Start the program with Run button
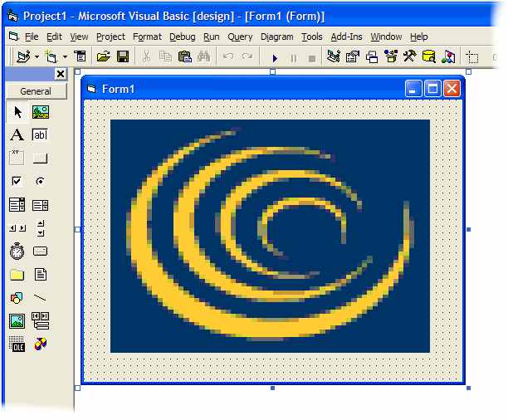The width and height of the screenshot is (508, 420). coord(275,58)
